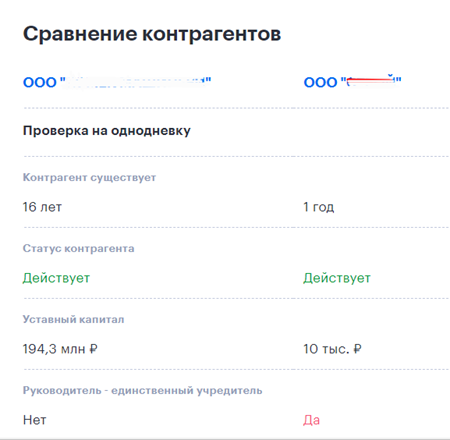
Task: Click the ruble sign after 194,3 млн
Action: (x=93, y=349)
